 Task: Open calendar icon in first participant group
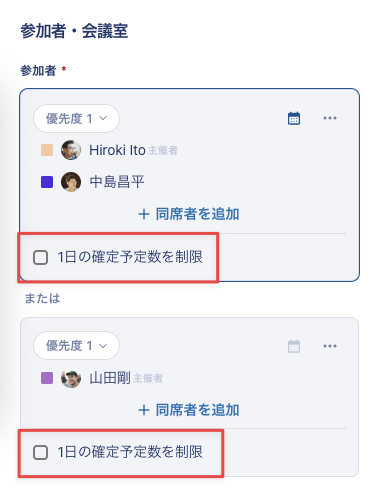[294, 118]
